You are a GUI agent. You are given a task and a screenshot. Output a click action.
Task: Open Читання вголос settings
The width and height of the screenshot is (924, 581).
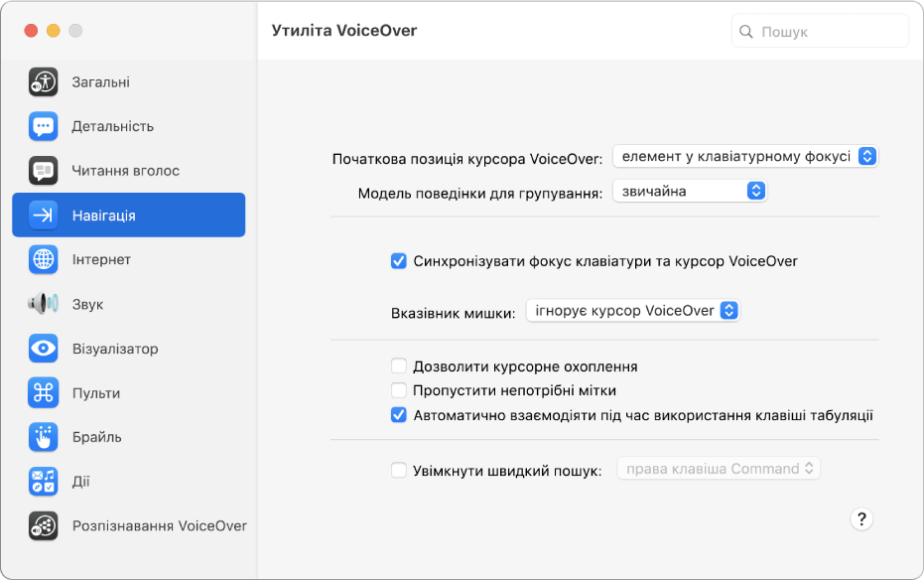click(43, 170)
